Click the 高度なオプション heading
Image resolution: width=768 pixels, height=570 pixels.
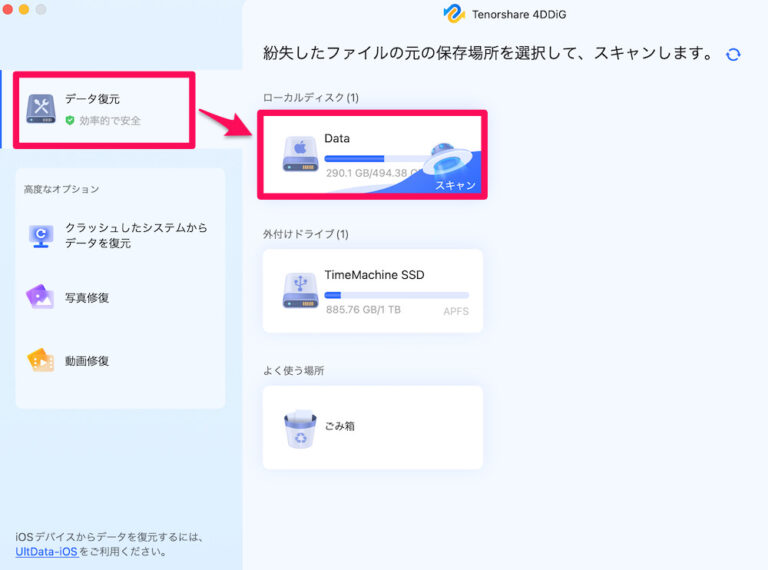pyautogui.click(x=61, y=189)
